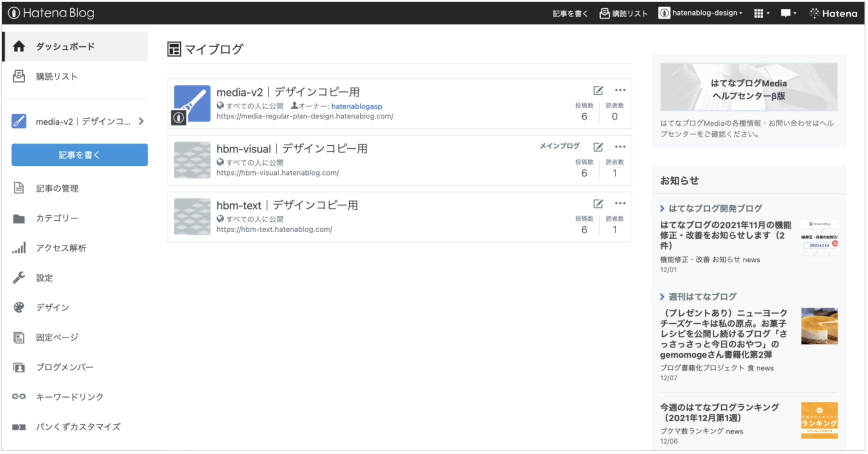Screen dimensions: 868x454
Task: Click the media-v2 blog brush thumbnail
Action: click(x=192, y=103)
